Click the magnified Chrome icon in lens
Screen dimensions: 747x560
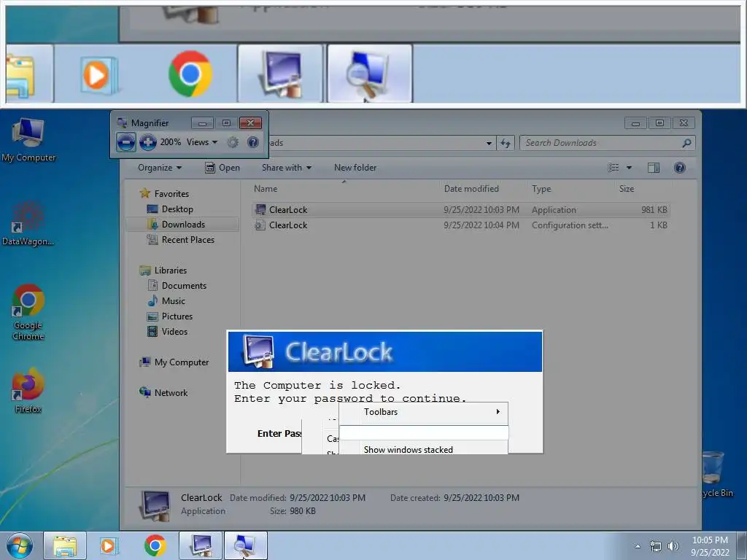click(190, 74)
